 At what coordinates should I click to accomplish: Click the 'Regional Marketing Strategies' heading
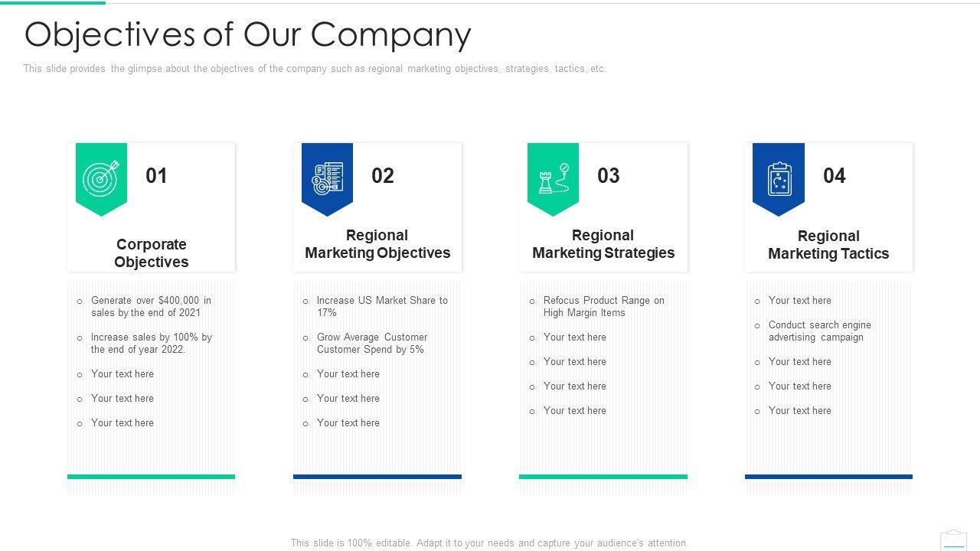pyautogui.click(x=603, y=244)
